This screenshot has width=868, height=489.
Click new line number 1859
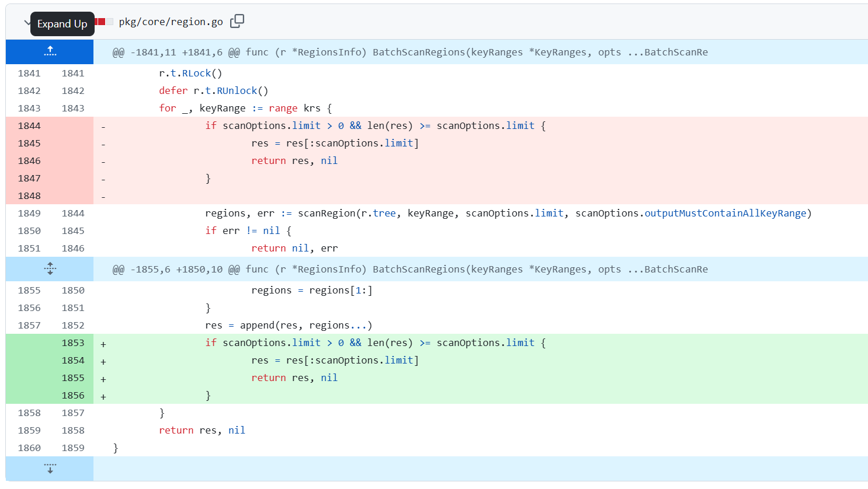[x=73, y=448]
